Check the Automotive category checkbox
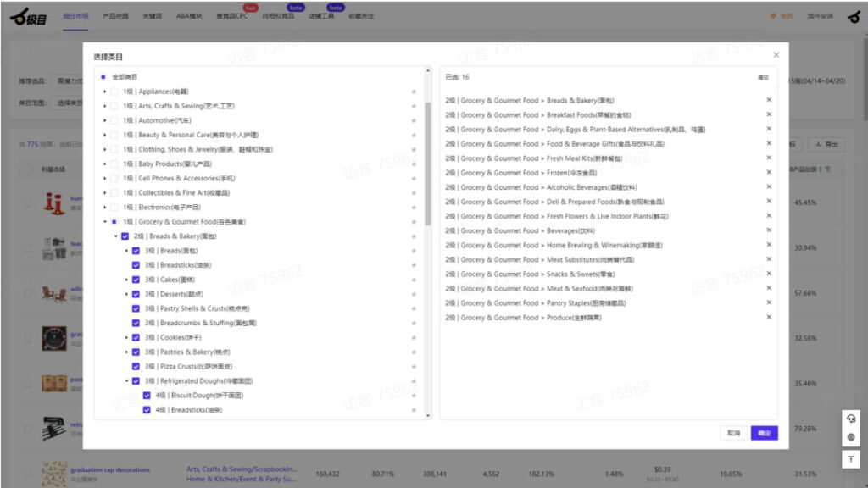Viewport: 868px width, 488px height. [x=114, y=120]
